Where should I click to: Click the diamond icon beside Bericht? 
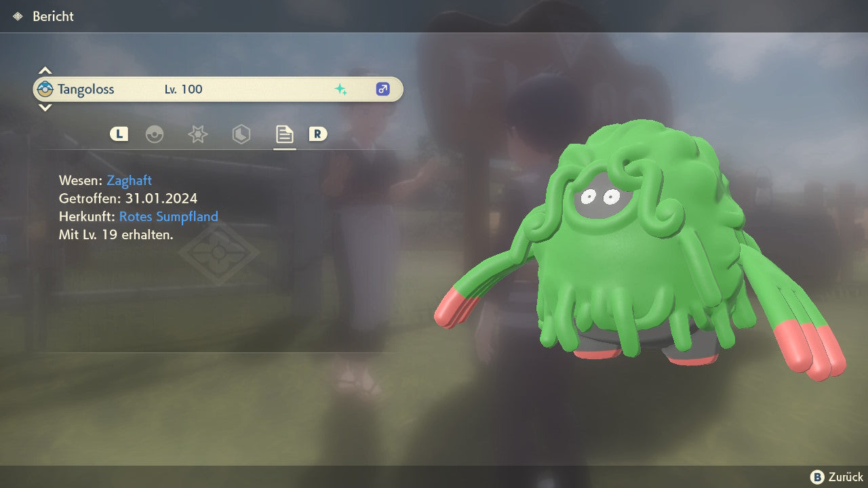coord(18,16)
